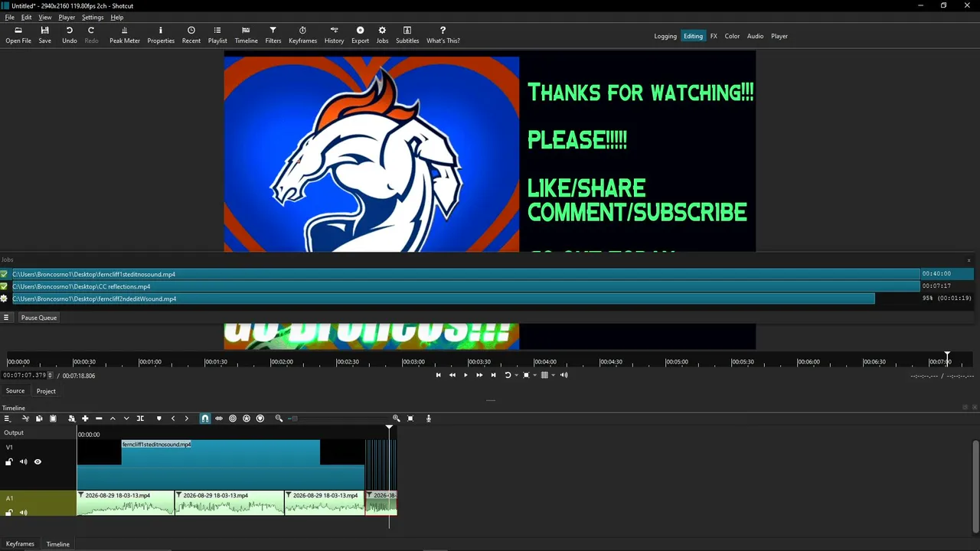980x551 pixels.
Task: Hide the V1 video track
Action: pyautogui.click(x=38, y=462)
